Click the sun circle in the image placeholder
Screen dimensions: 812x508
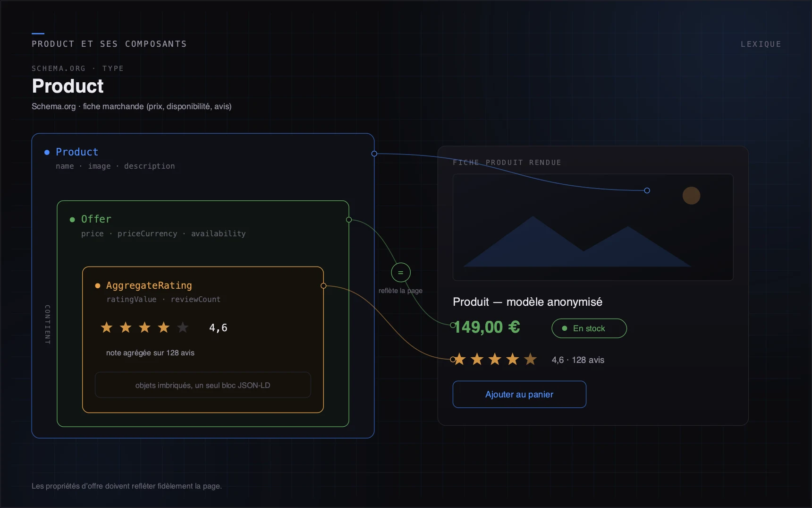[691, 196]
